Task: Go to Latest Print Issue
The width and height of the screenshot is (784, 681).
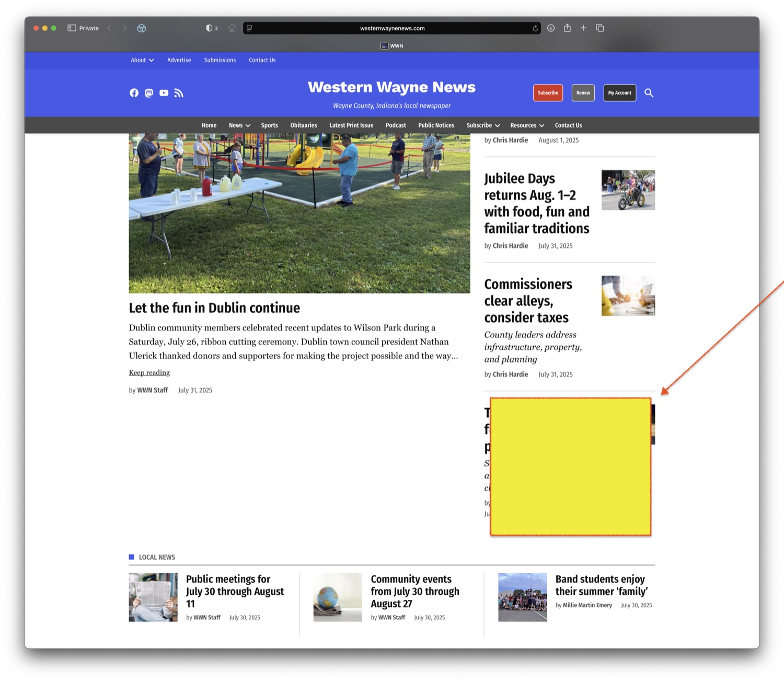Action: 351,126
